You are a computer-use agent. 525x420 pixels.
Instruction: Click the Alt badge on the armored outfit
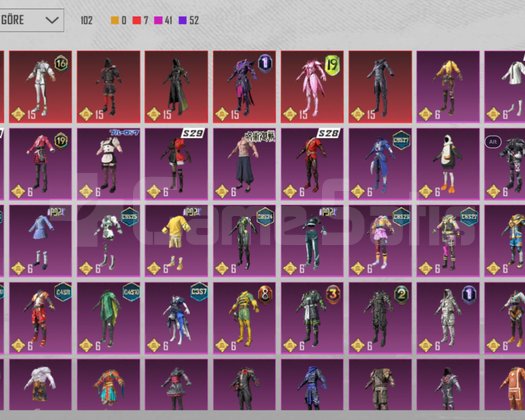493,142
